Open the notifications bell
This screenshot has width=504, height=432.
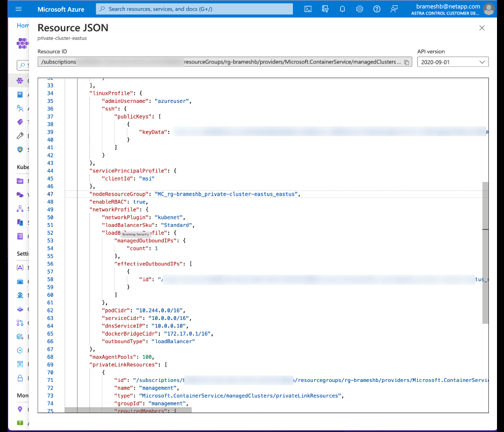[x=342, y=9]
